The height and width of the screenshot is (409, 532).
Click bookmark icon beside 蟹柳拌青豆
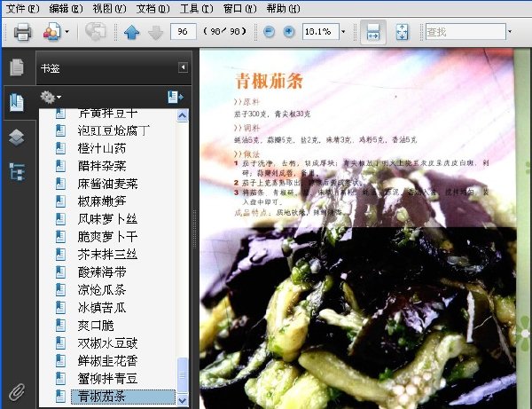pos(60,379)
